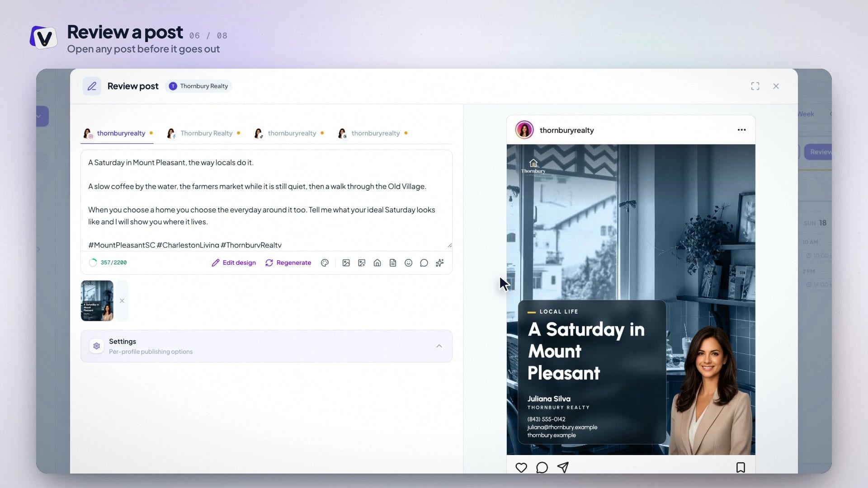This screenshot has height=488, width=868.
Task: Close the Review post dialog
Action: (x=776, y=86)
